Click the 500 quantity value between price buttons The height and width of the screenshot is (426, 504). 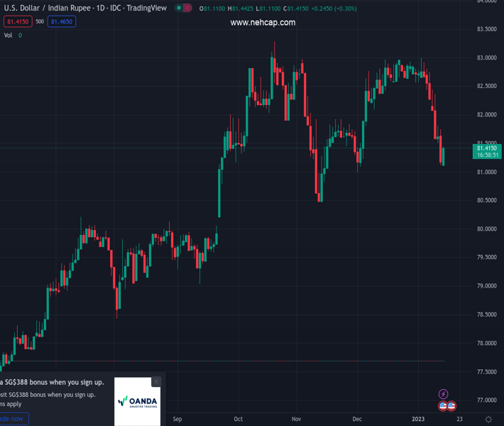39,21
